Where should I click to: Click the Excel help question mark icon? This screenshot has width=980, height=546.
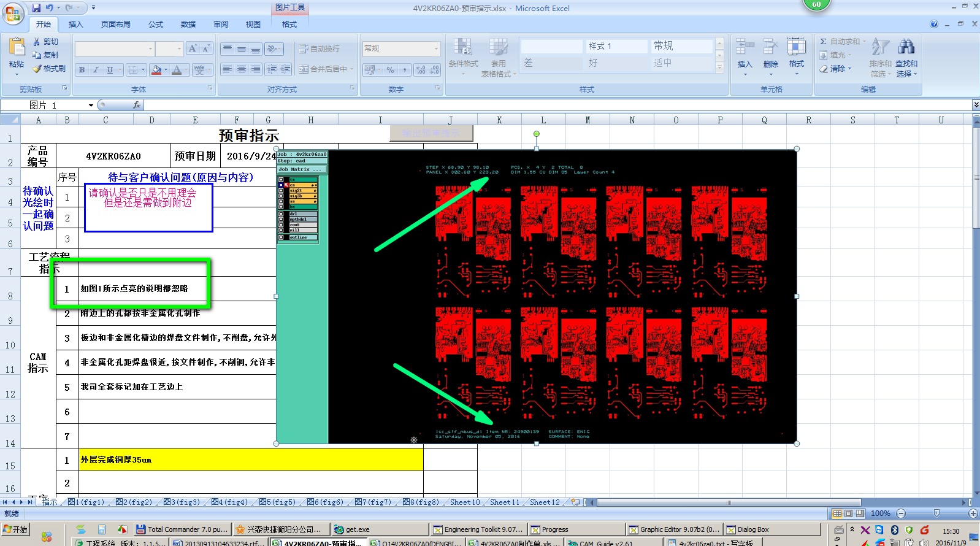tap(934, 24)
